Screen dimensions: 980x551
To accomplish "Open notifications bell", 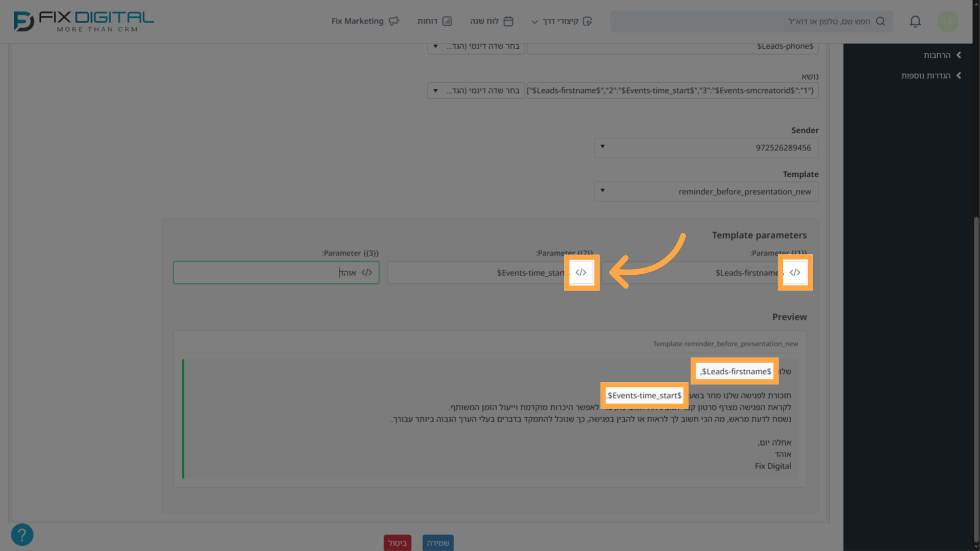I will click(915, 21).
